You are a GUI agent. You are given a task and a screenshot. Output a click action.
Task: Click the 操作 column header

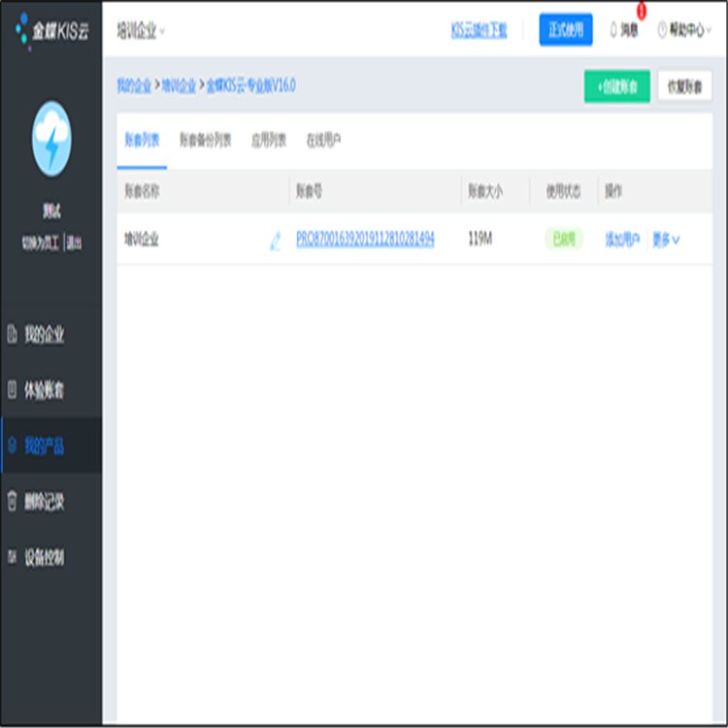click(612, 191)
